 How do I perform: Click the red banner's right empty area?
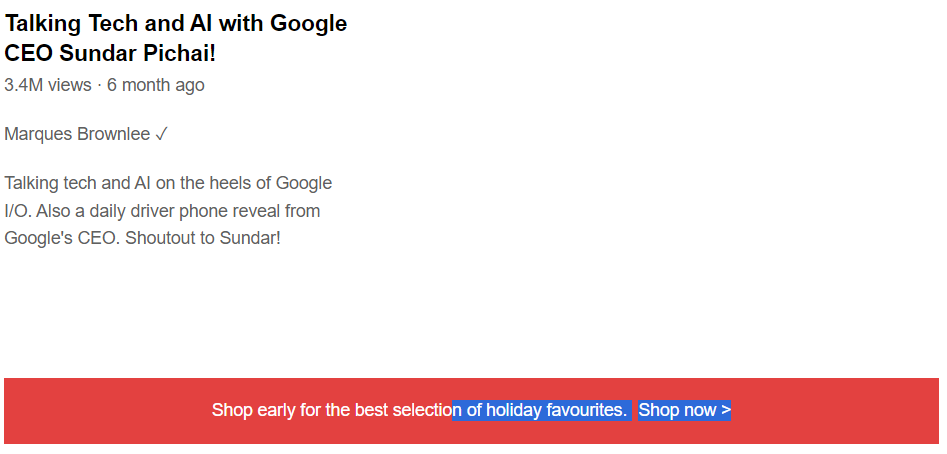(x=835, y=411)
